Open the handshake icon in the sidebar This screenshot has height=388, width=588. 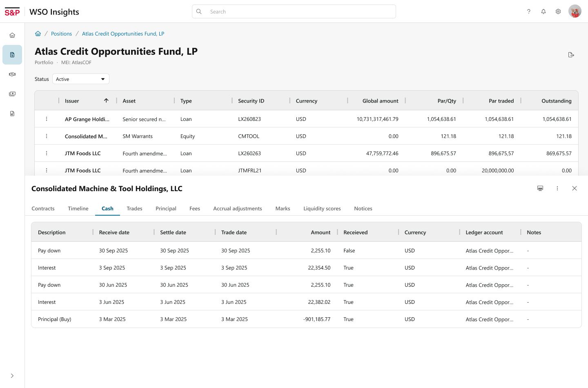[x=12, y=74]
